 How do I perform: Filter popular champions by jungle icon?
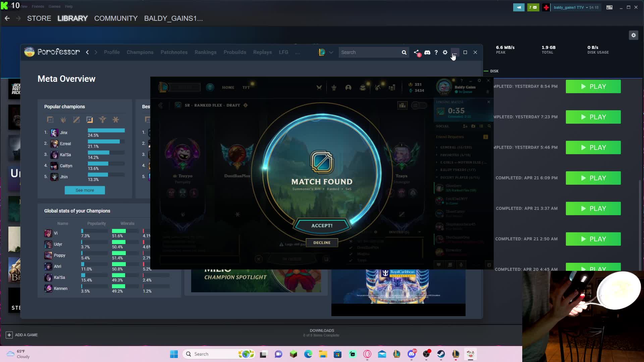[x=63, y=120]
